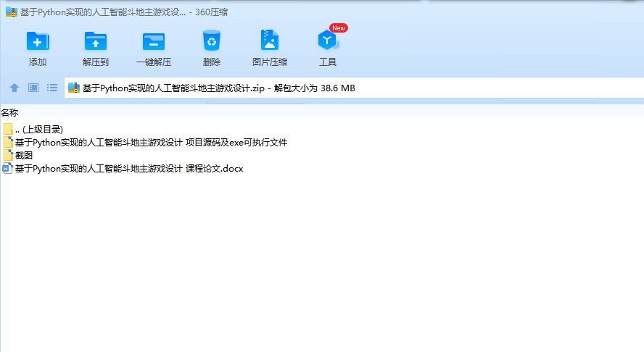
Task: Open the 图片压缩 image compression tool
Action: (270, 41)
